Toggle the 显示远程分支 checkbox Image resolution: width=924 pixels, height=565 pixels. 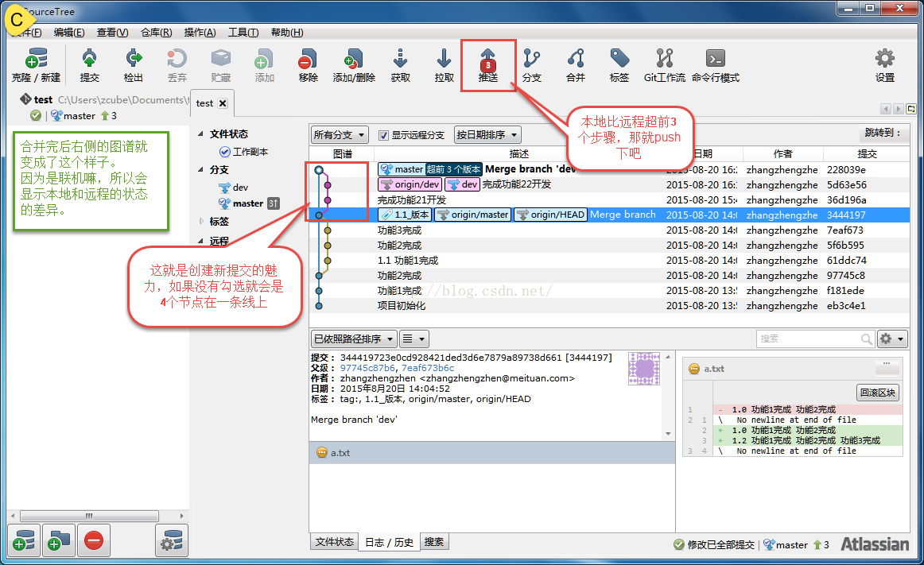(383, 135)
